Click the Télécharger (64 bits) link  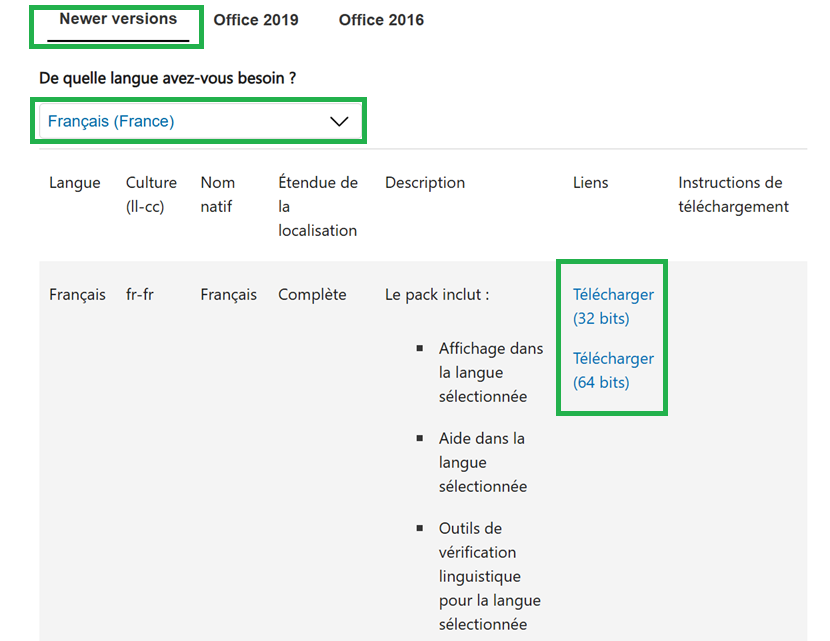pos(613,371)
